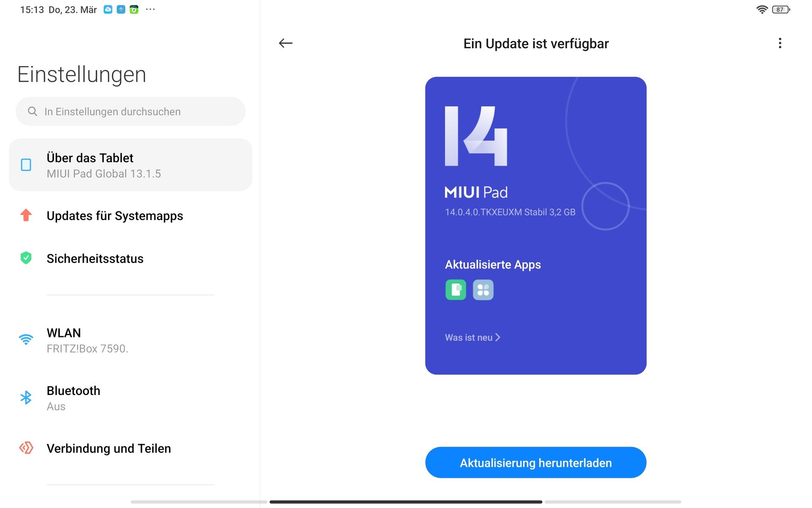Expand Was ist neu chevron
The image size is (812, 508).
pyautogui.click(x=497, y=337)
